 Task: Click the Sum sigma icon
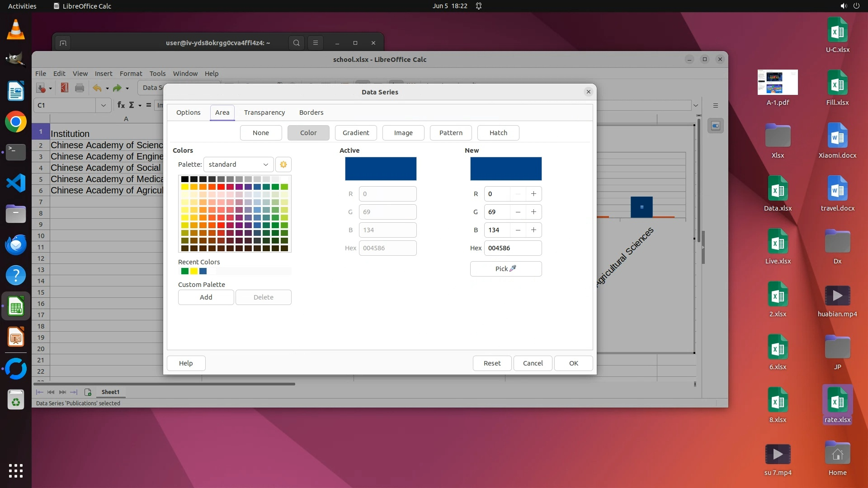[132, 105]
